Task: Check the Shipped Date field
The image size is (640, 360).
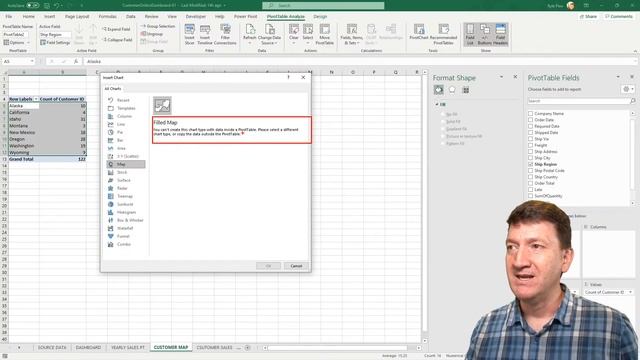Action: click(x=531, y=133)
